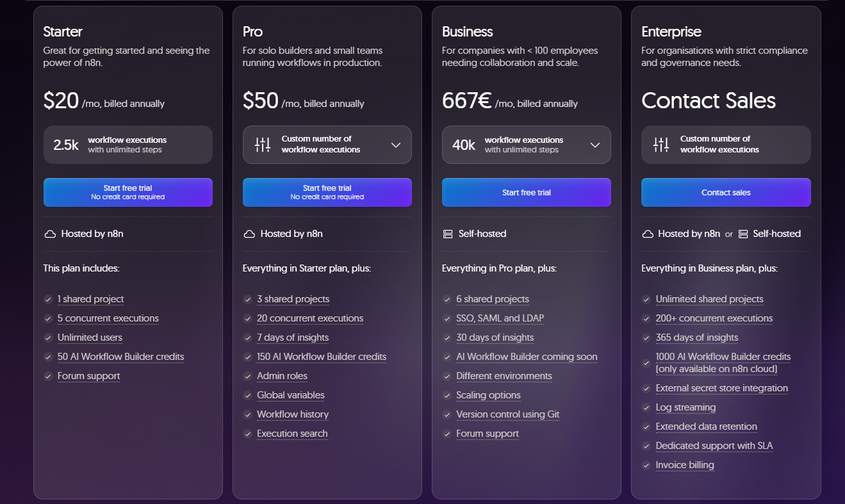This screenshot has height=504, width=845.
Task: Click the cloud icon beside Pro's hosting label
Action: pyautogui.click(x=249, y=234)
